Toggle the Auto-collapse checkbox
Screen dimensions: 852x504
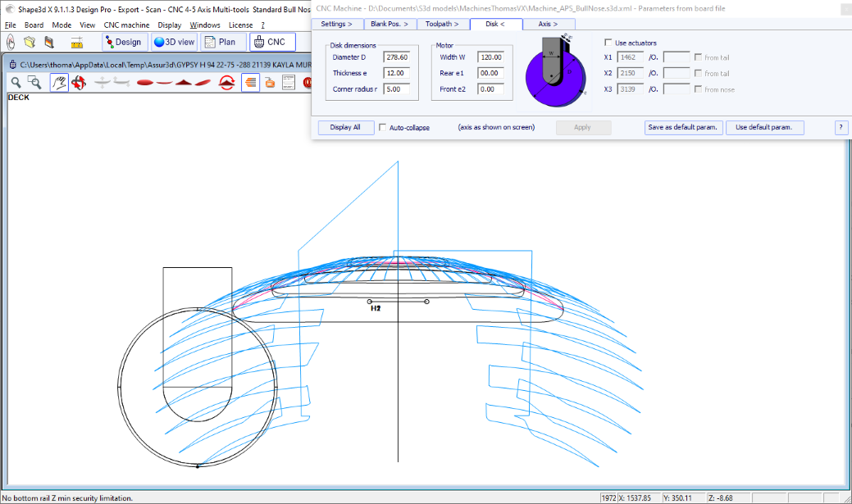click(x=383, y=128)
